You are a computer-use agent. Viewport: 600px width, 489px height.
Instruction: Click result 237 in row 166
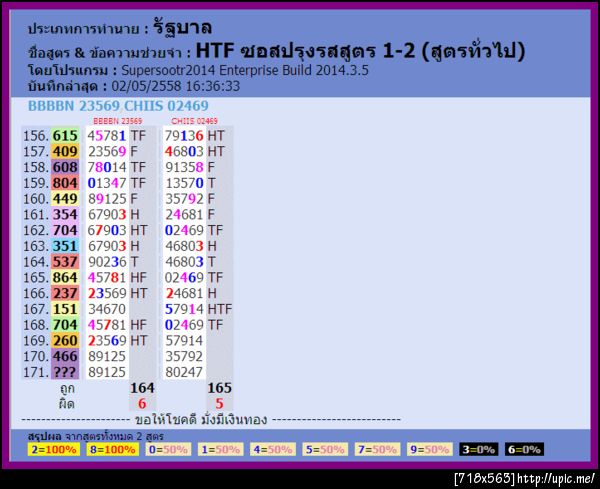coord(65,293)
